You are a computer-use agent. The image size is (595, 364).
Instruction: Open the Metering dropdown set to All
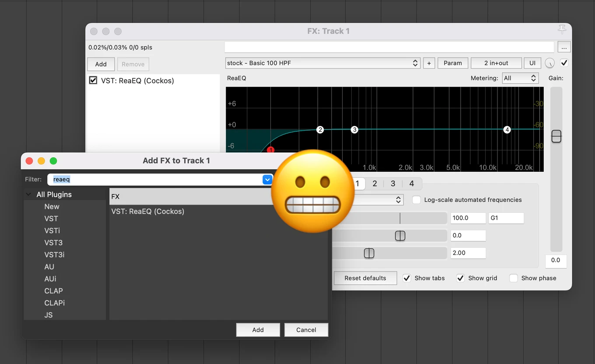[x=520, y=78]
